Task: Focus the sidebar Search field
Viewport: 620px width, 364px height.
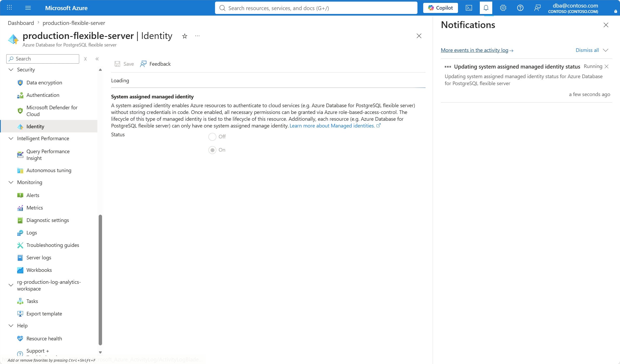Action: pyautogui.click(x=43, y=59)
